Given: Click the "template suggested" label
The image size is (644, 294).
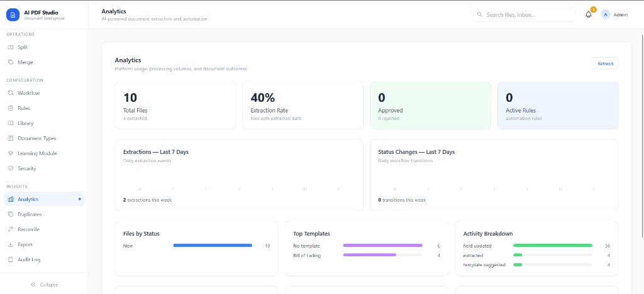Looking at the screenshot, I should point(484,265).
